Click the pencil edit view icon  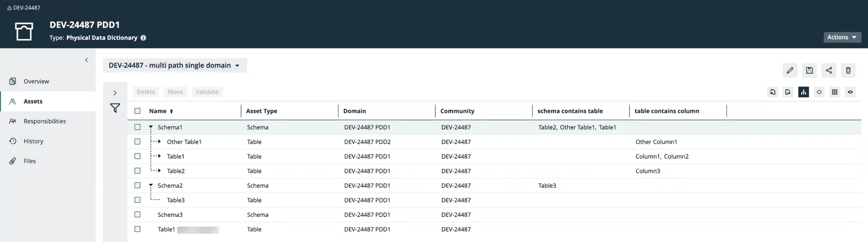(x=790, y=70)
